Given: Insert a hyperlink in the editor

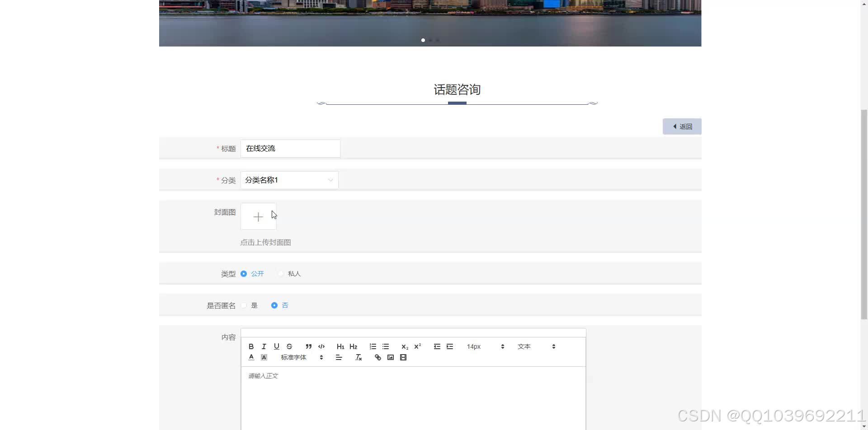Looking at the screenshot, I should click(377, 357).
